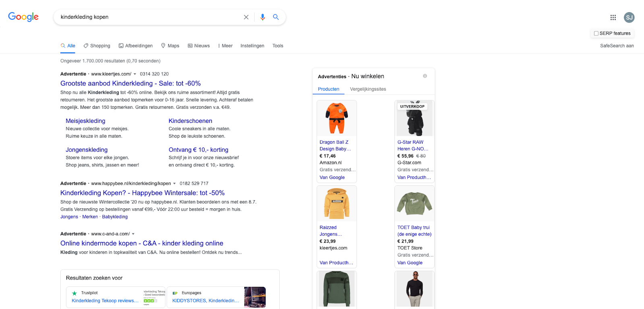Viewport: 644px width, 309px height.
Task: Open the dark green striped sweater thumbnail
Action: click(x=337, y=289)
